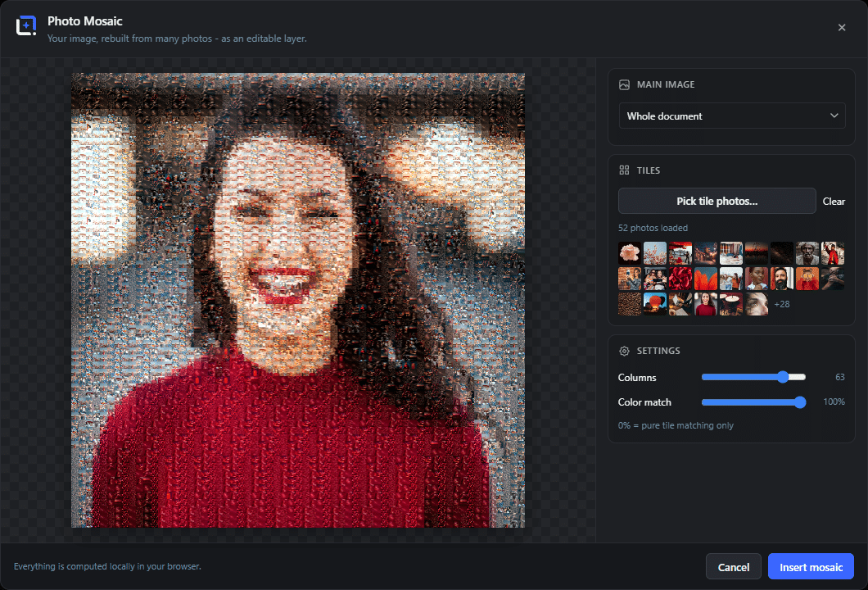The width and height of the screenshot is (868, 590).
Task: Click Pick tile photos button
Action: pyautogui.click(x=717, y=201)
